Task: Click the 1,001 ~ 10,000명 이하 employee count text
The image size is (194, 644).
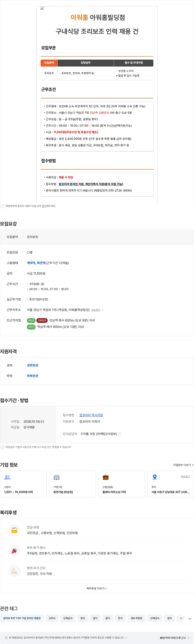Action: coord(19,492)
